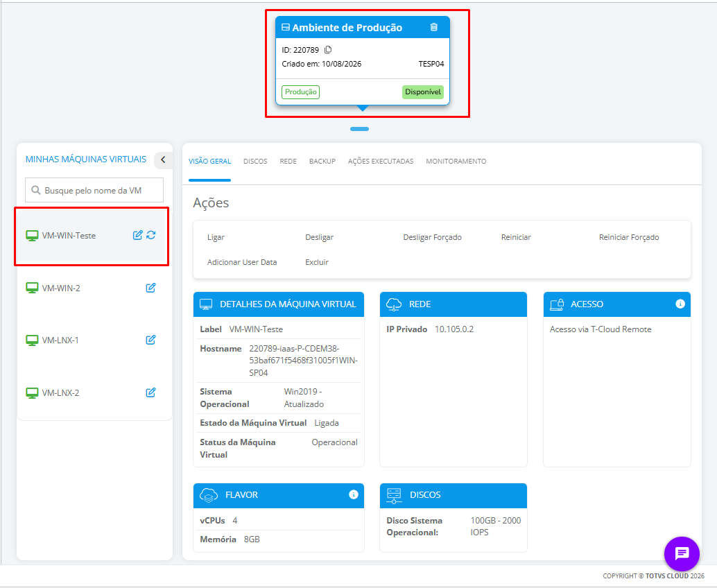Click the Minhas Máquinas Virtuais heading
Image resolution: width=717 pixels, height=588 pixels.
point(86,159)
